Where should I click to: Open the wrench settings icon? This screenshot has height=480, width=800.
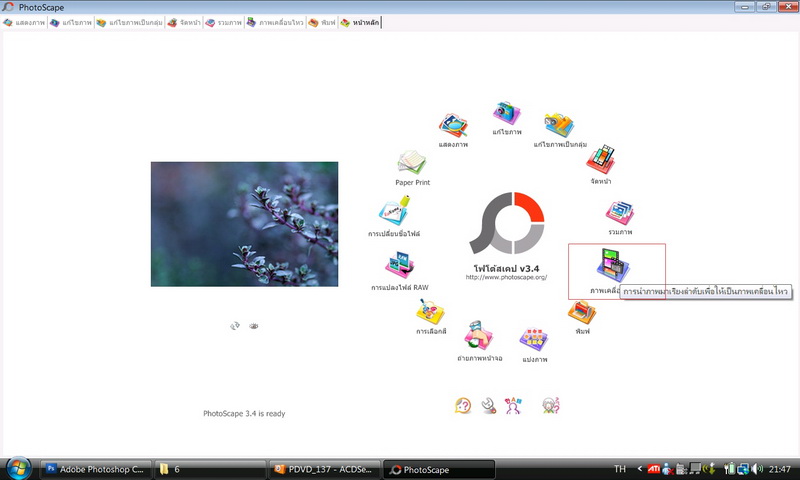(x=489, y=406)
